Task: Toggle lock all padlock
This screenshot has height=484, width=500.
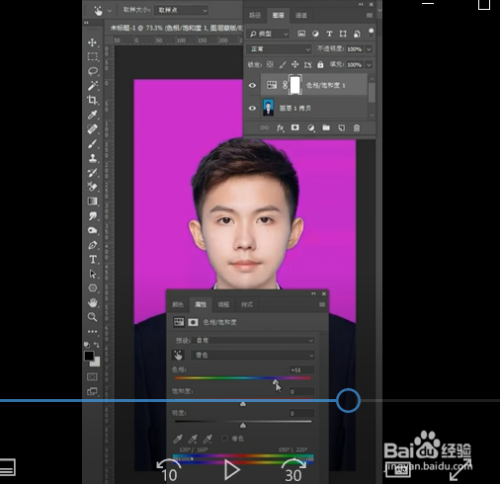Action: [320, 64]
